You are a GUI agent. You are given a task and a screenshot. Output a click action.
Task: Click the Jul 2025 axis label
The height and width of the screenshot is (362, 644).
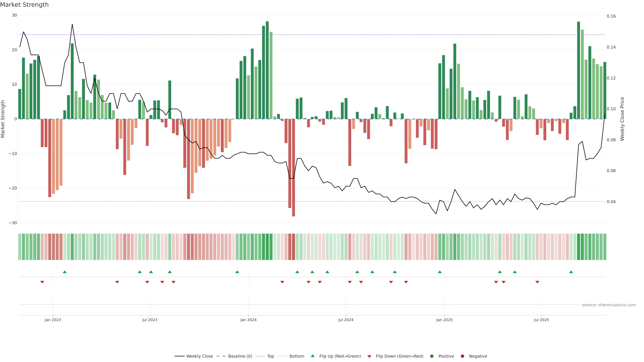coord(541,320)
